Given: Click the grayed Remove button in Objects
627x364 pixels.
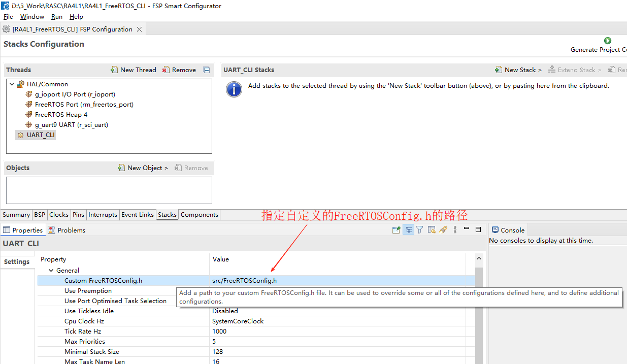Looking at the screenshot, I should point(191,168).
